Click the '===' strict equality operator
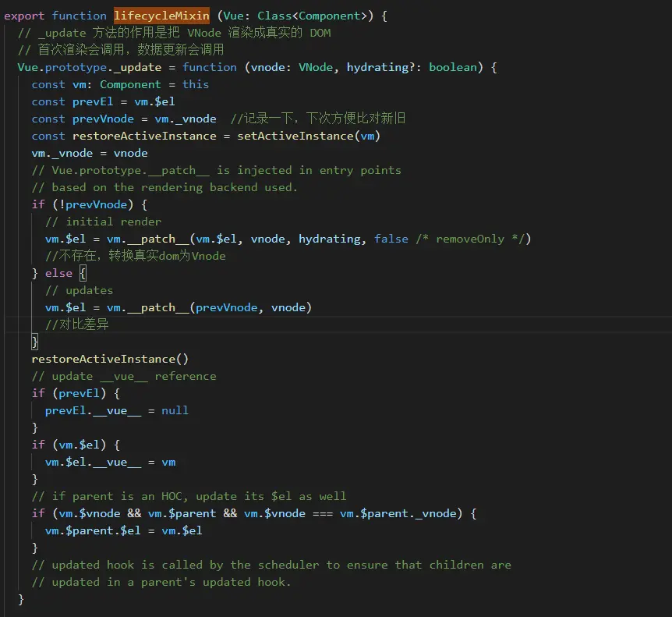 pos(323,513)
